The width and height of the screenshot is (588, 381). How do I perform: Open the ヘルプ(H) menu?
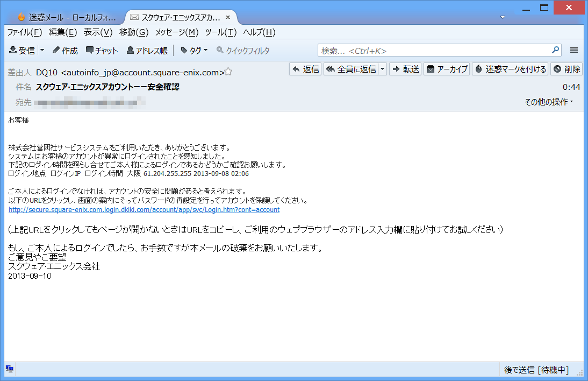coord(259,32)
